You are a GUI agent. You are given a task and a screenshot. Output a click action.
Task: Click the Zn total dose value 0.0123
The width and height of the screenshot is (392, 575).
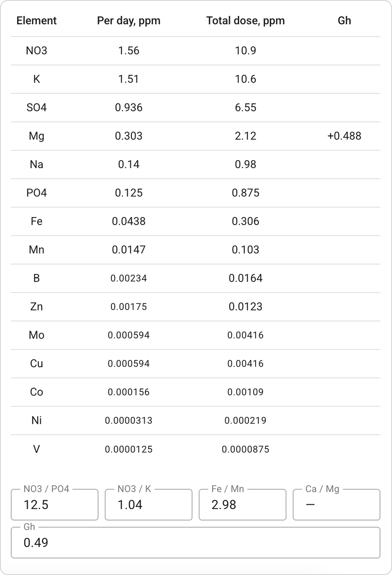pyautogui.click(x=245, y=307)
